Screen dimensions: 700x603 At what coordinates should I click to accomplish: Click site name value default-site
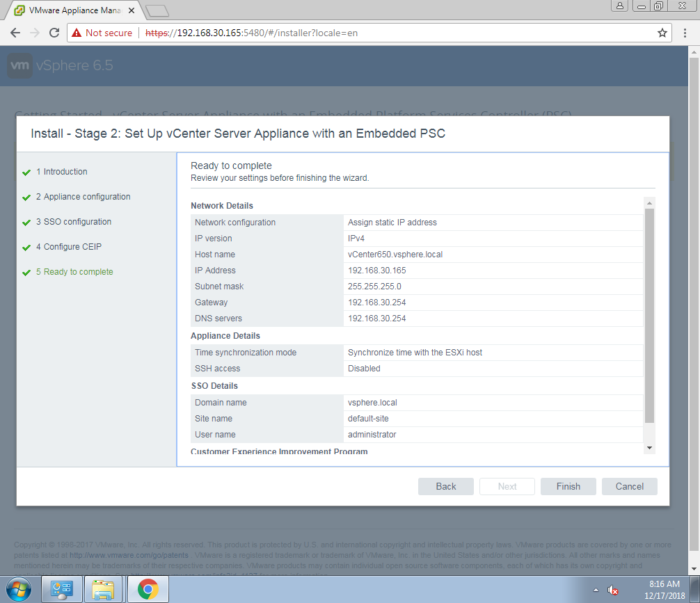tap(368, 419)
